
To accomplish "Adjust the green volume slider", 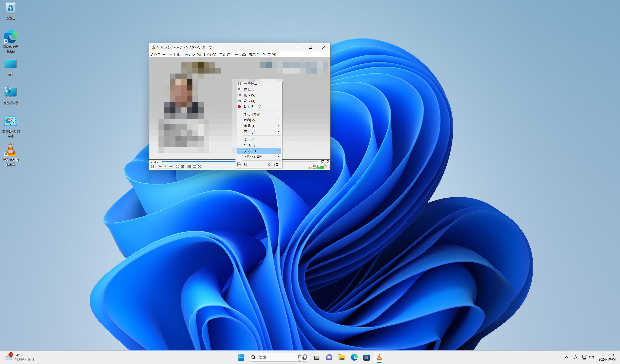I will [320, 167].
